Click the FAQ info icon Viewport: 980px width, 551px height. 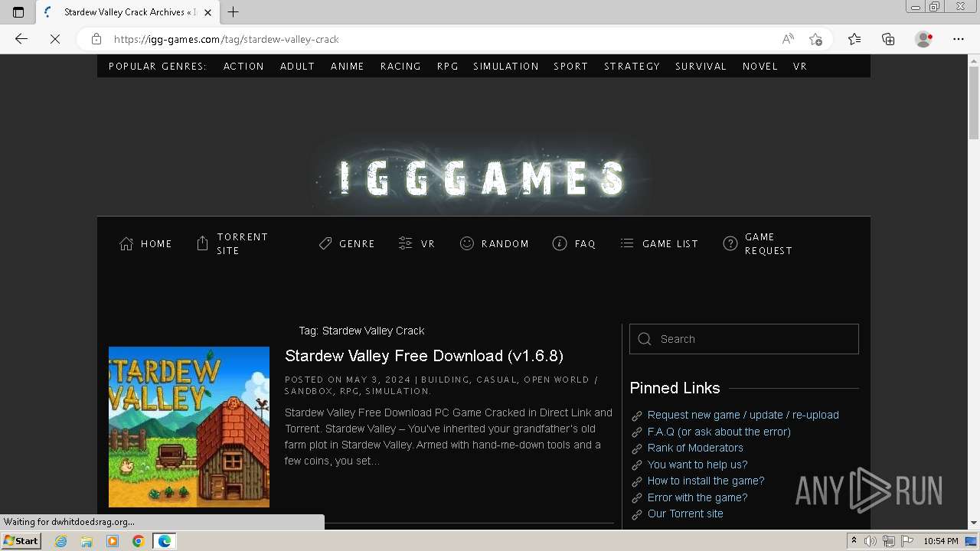(x=560, y=243)
